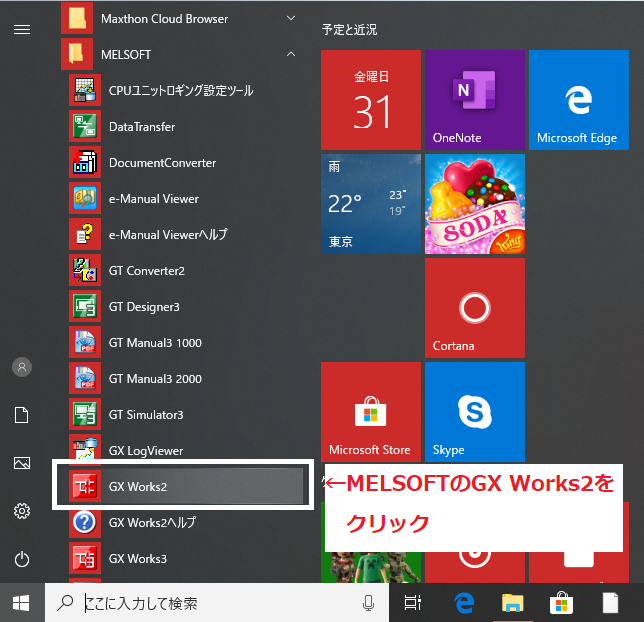
Task: Launch GT Designer3
Action: coord(183,306)
